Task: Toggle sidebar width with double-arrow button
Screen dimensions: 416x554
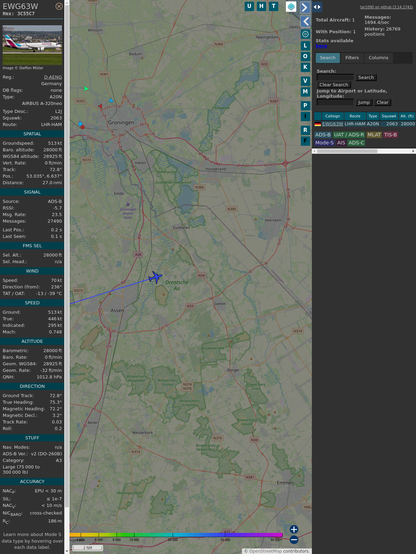Action: pos(317,7)
